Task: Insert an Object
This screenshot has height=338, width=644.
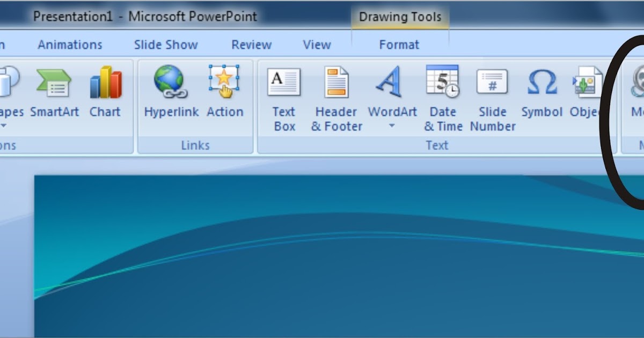Action: pos(587,91)
